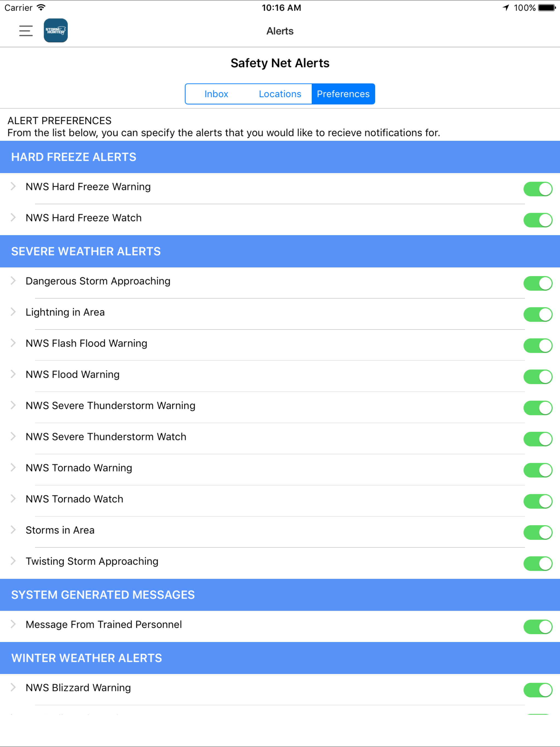Expand NWS Flood Warning chevron
The width and height of the screenshot is (560, 747).
coord(13,374)
